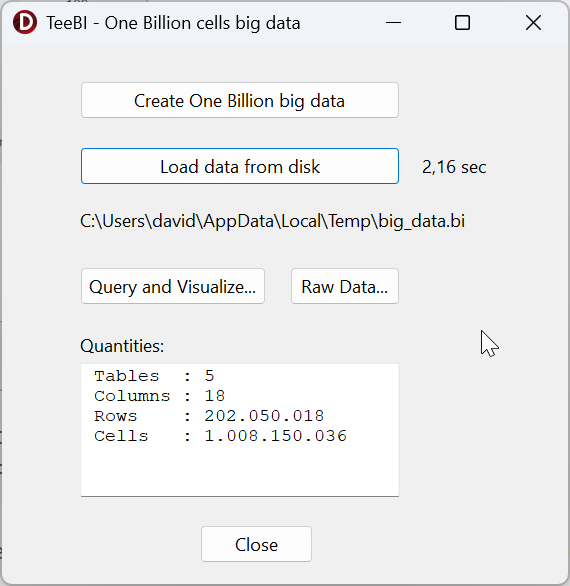Click the Quantities label
The height and width of the screenshot is (586, 570).
(122, 346)
